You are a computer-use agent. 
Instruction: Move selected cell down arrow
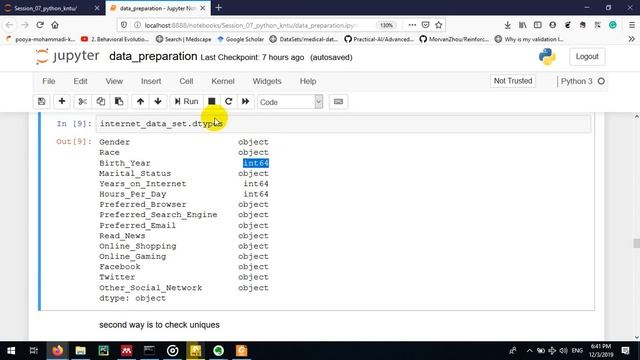pos(158,102)
